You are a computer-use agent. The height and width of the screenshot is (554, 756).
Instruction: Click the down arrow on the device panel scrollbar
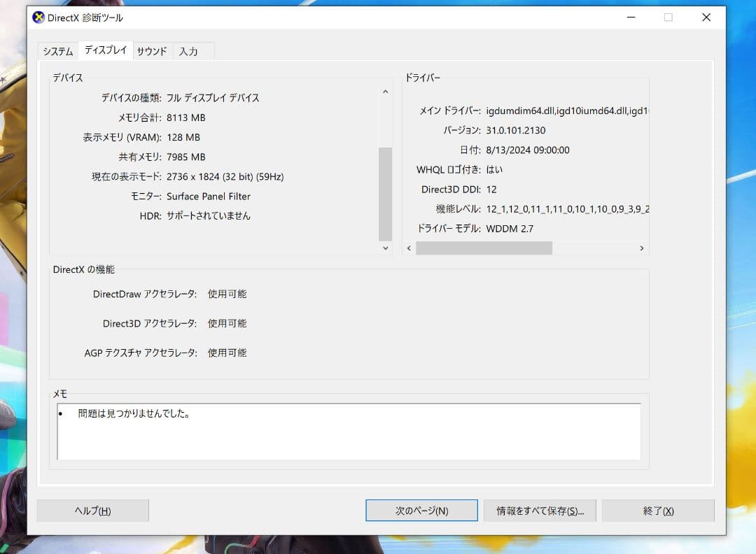pyautogui.click(x=385, y=248)
